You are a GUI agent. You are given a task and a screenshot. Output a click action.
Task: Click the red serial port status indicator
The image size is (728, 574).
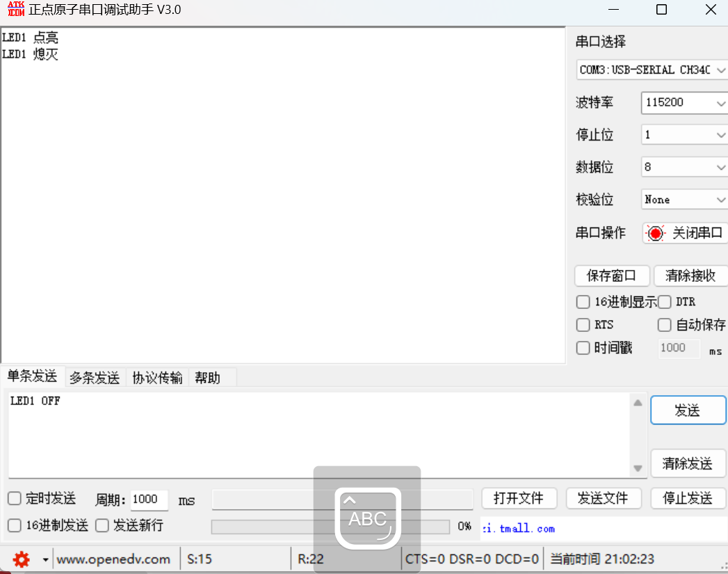pos(655,233)
